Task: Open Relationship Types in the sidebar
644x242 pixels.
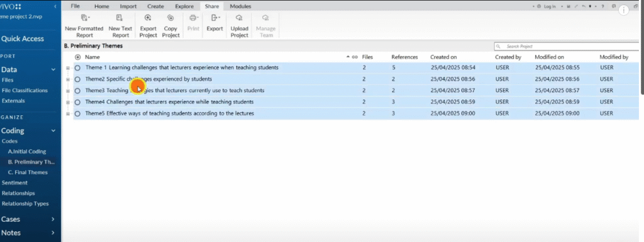Action: pyautogui.click(x=25, y=204)
